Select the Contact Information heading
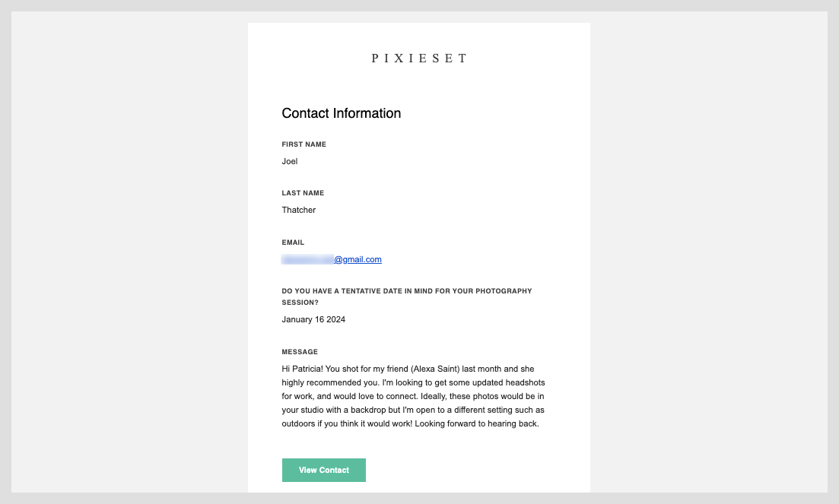 341,113
